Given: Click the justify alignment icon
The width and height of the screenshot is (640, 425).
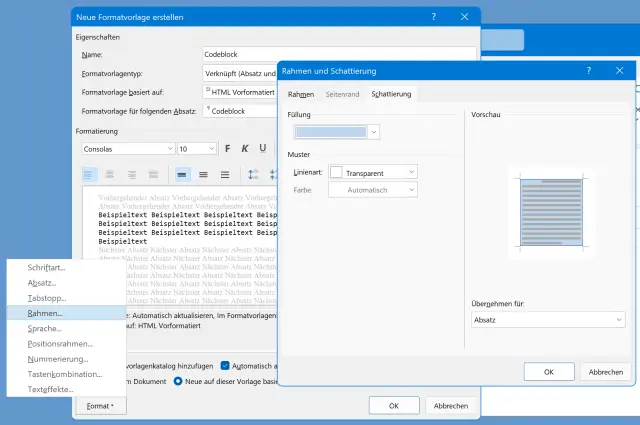Looking at the screenshot, I should (155, 174).
